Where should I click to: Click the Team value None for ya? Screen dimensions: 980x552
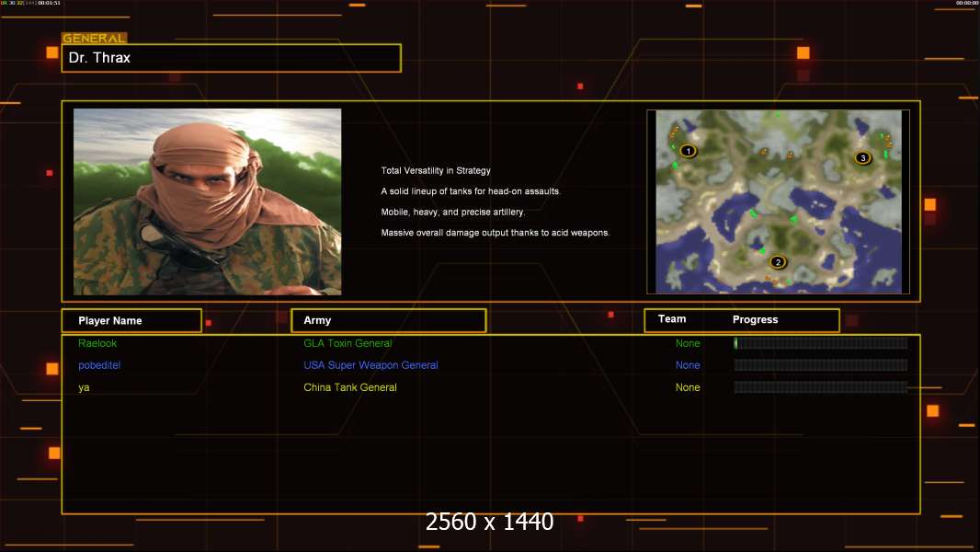tap(688, 387)
